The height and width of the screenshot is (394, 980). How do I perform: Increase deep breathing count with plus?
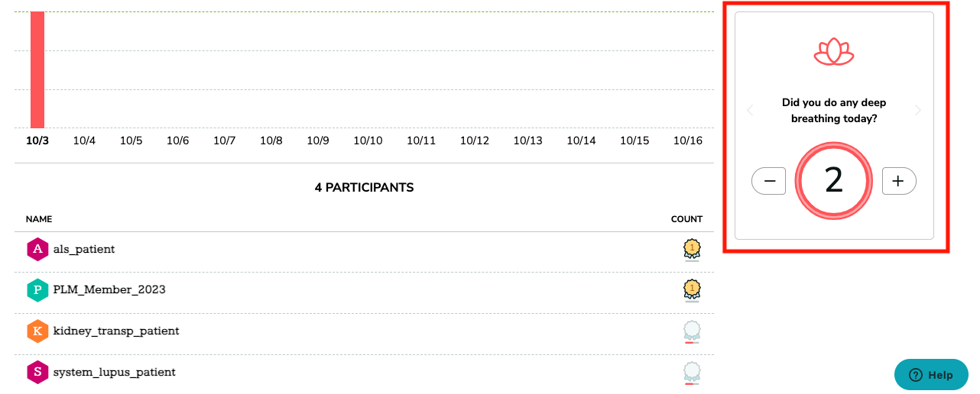pyautogui.click(x=899, y=181)
